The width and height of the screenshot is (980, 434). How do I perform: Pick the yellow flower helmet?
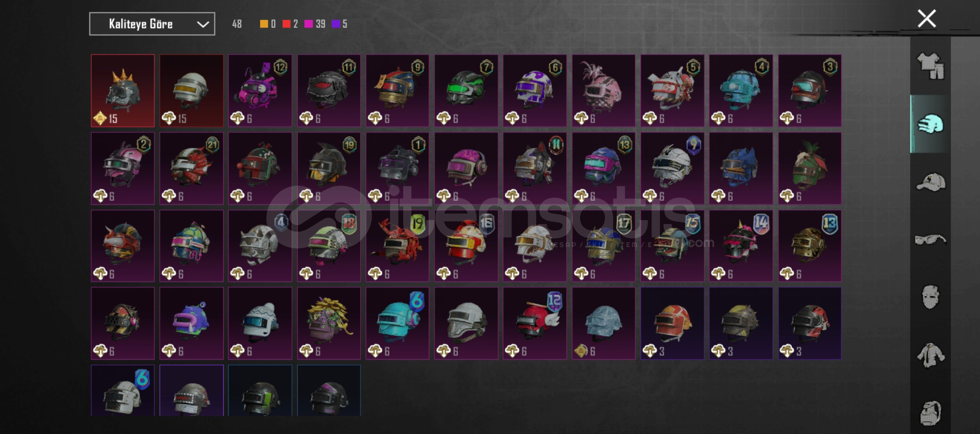[329, 323]
